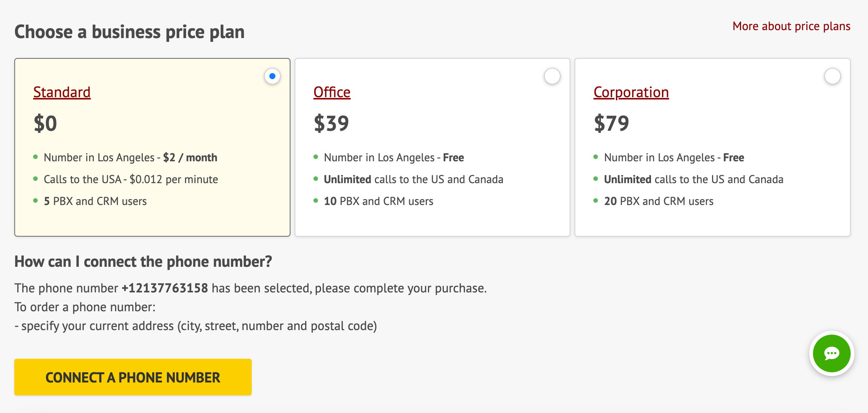Keep Standard plan selected via its radio button

272,76
